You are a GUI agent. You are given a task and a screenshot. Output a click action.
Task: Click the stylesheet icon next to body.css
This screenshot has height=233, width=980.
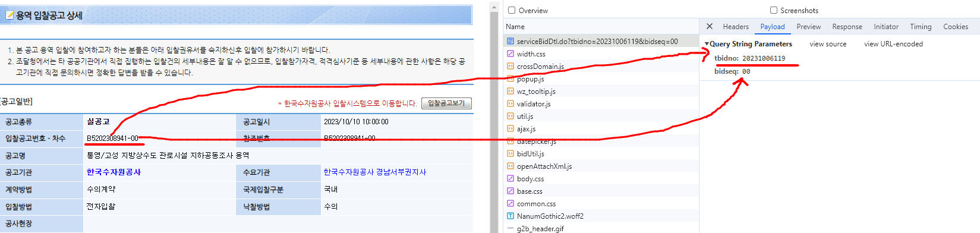click(511, 179)
